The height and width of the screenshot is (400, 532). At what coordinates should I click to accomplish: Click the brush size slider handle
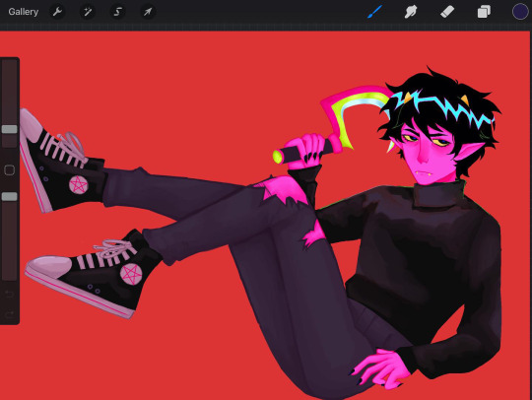pos(9,129)
